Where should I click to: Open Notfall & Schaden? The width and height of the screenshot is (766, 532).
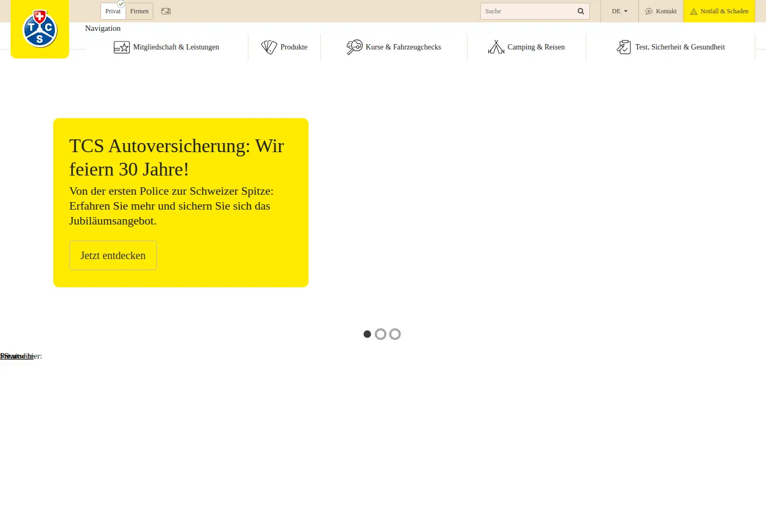click(719, 11)
